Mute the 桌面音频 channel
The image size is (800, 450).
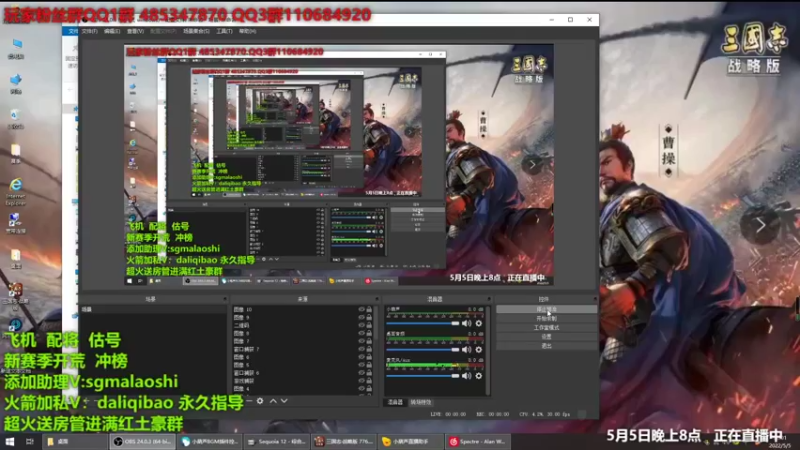[x=466, y=349]
